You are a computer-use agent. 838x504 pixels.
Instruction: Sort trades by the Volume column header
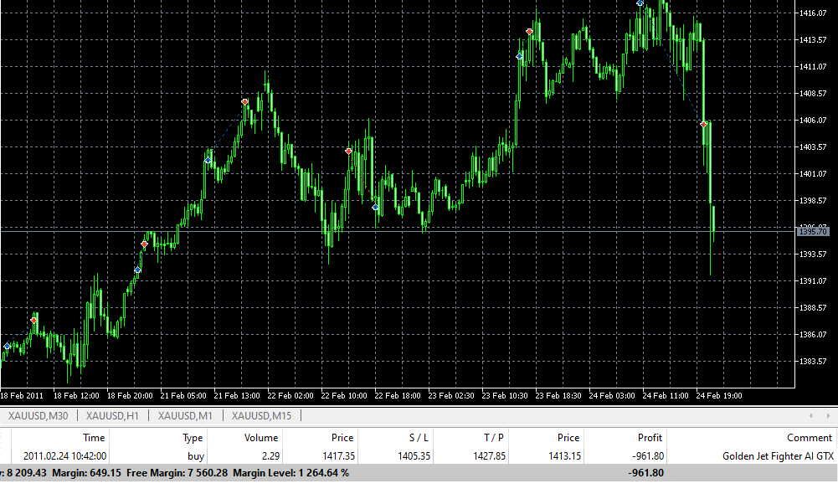pyautogui.click(x=260, y=437)
